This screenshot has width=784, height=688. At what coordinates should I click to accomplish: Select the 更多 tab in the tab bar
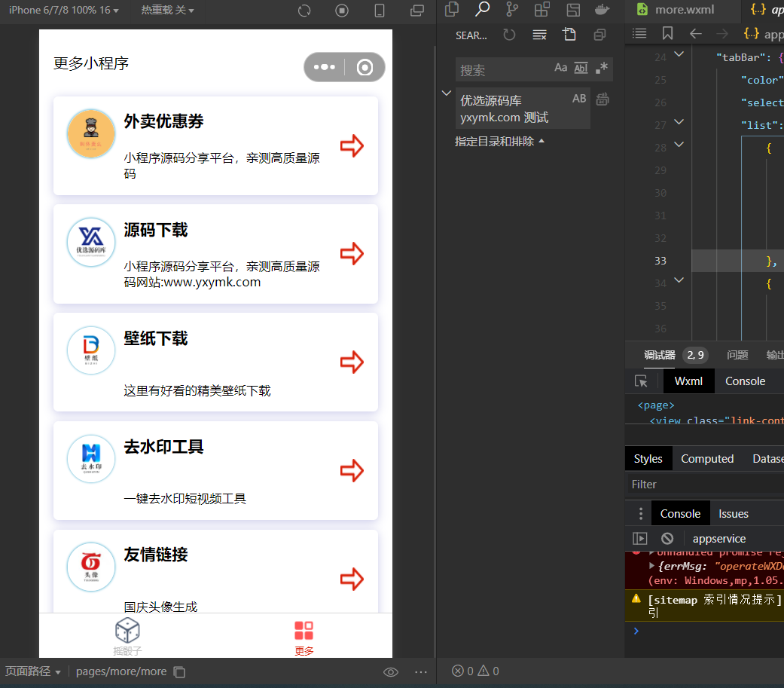[304, 638]
